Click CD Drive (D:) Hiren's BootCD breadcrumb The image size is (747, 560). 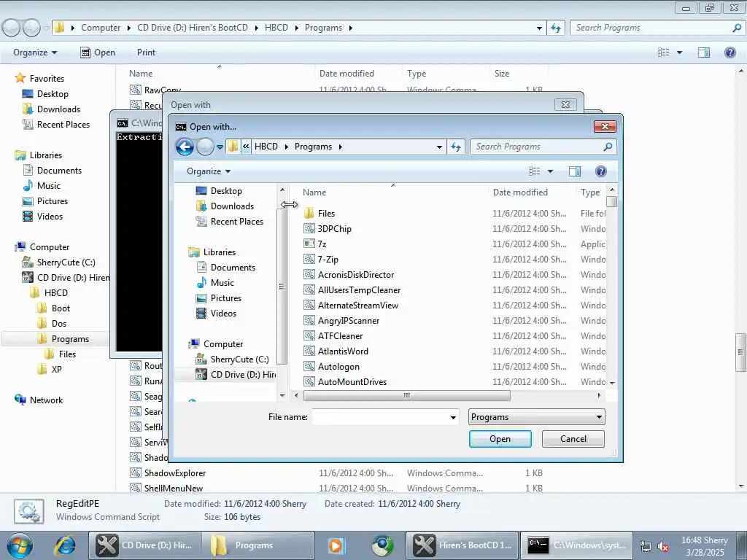(x=193, y=28)
